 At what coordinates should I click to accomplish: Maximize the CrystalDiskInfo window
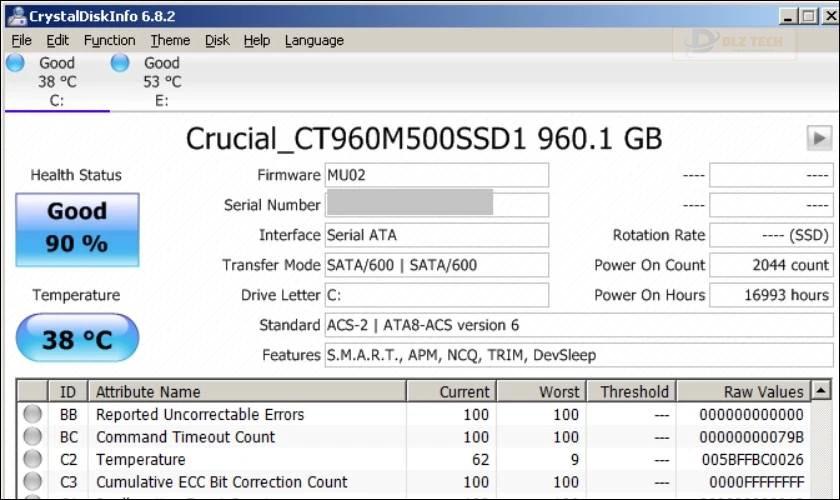(x=808, y=16)
